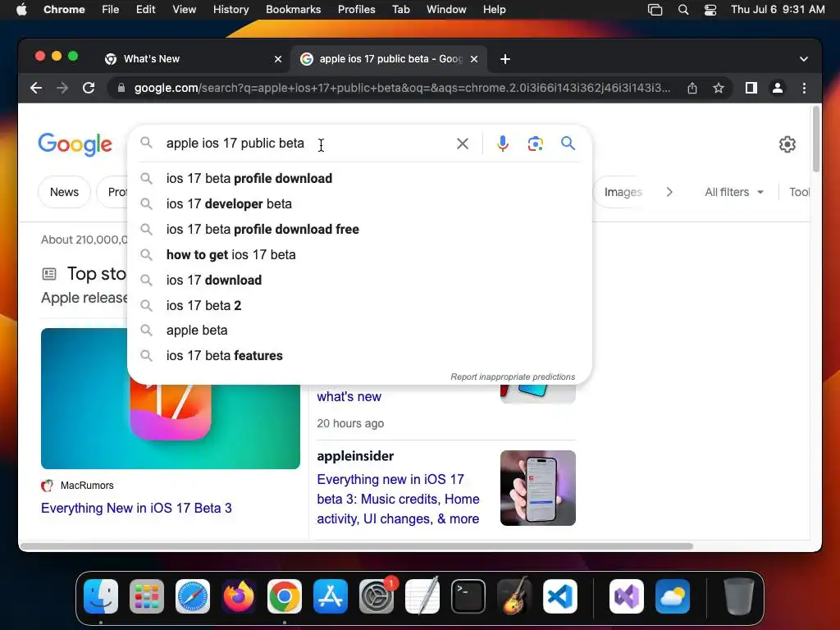Switch to the What's New tab
This screenshot has height=630, width=840.
(193, 59)
